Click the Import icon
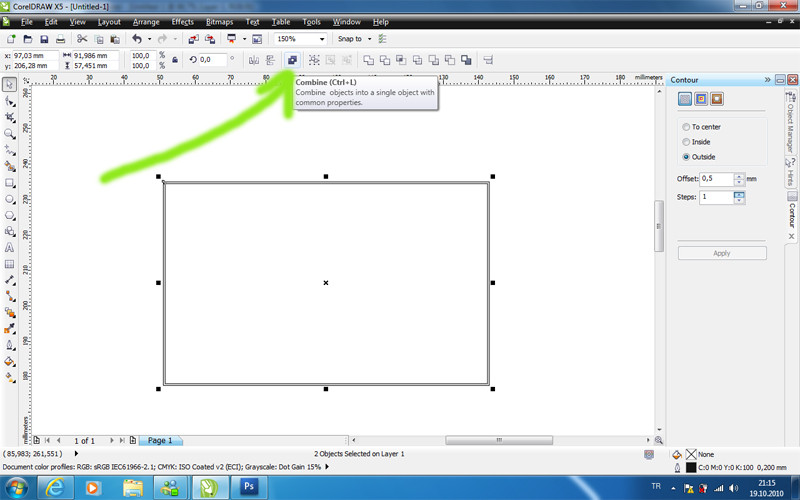This screenshot has height=500, width=800. pos(193,39)
